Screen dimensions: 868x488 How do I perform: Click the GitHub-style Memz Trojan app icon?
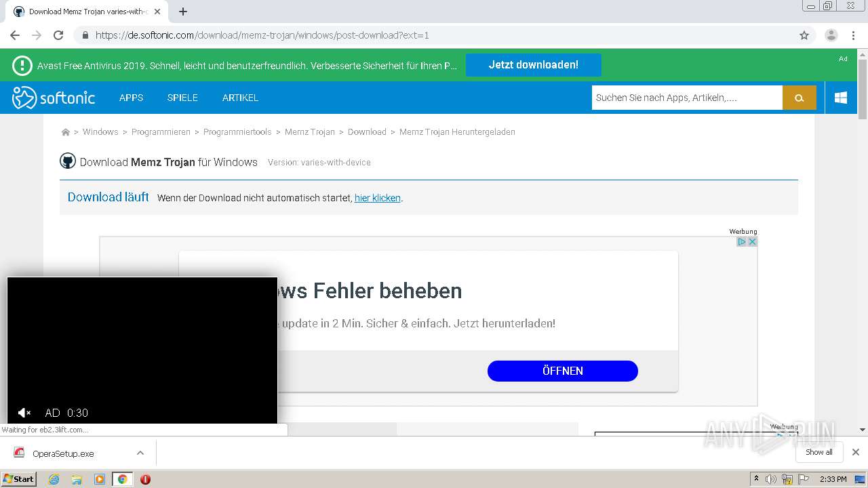click(x=68, y=161)
